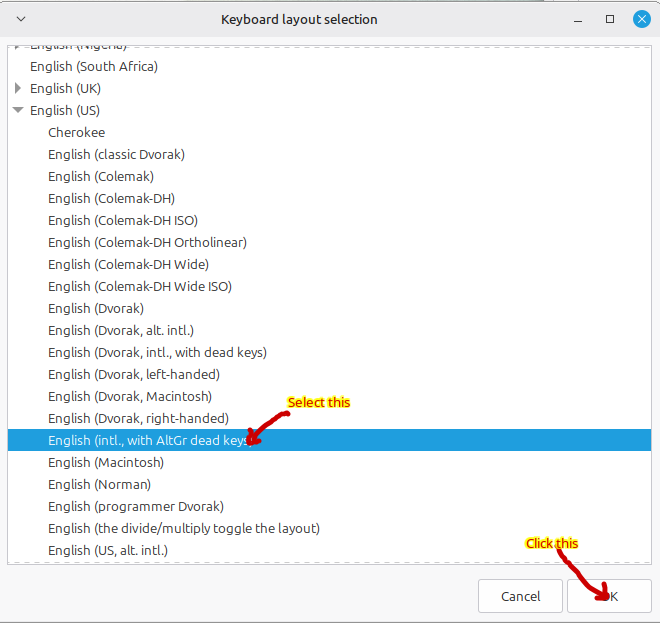
Task: Select English (Colemak) layout
Action: [x=101, y=176]
